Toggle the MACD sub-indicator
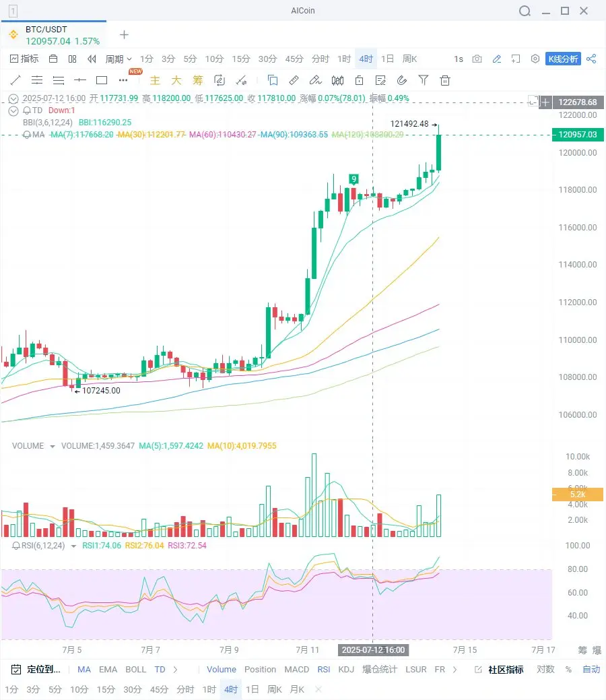Screen dimensions: 606x700 [297, 669]
